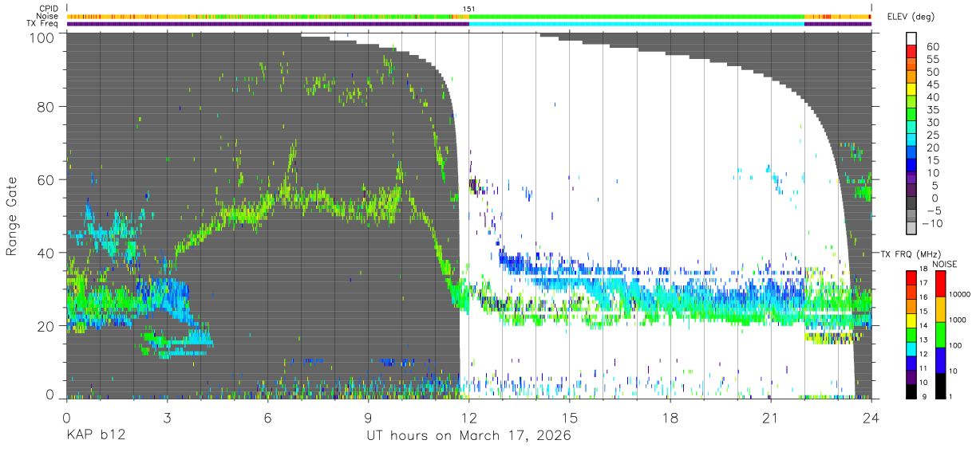Click ELEV colorbar label 30
Viewport: 980px width, 452px height.
click(931, 122)
